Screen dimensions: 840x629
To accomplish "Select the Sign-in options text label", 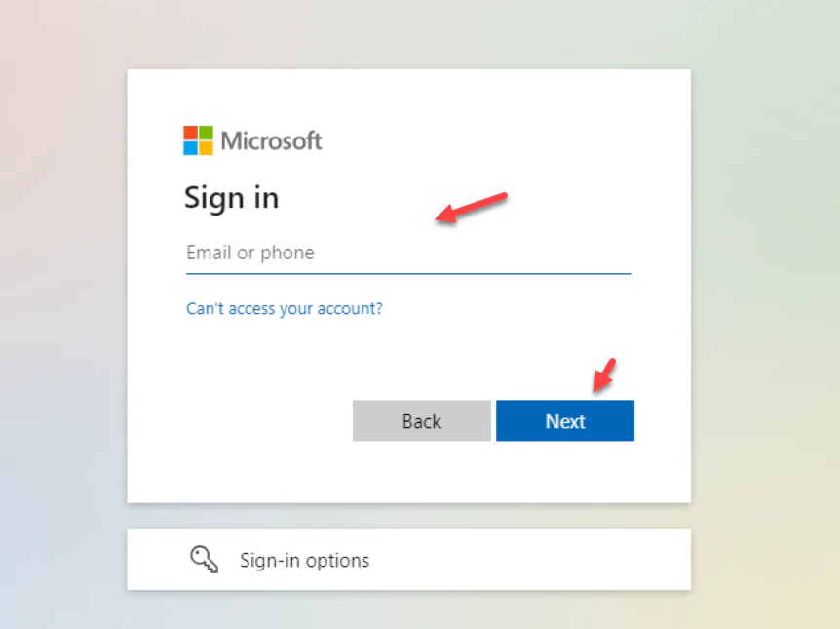I will (x=304, y=560).
